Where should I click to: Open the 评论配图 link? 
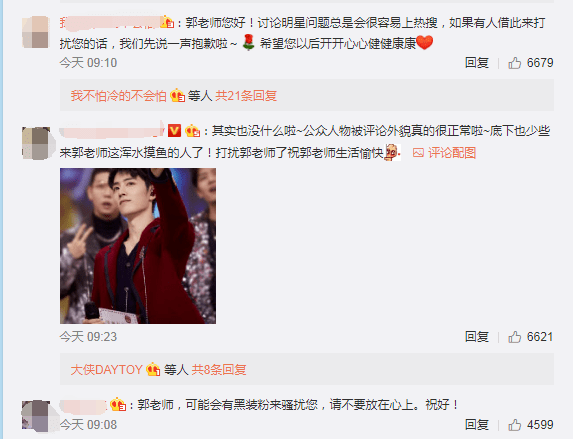point(452,153)
